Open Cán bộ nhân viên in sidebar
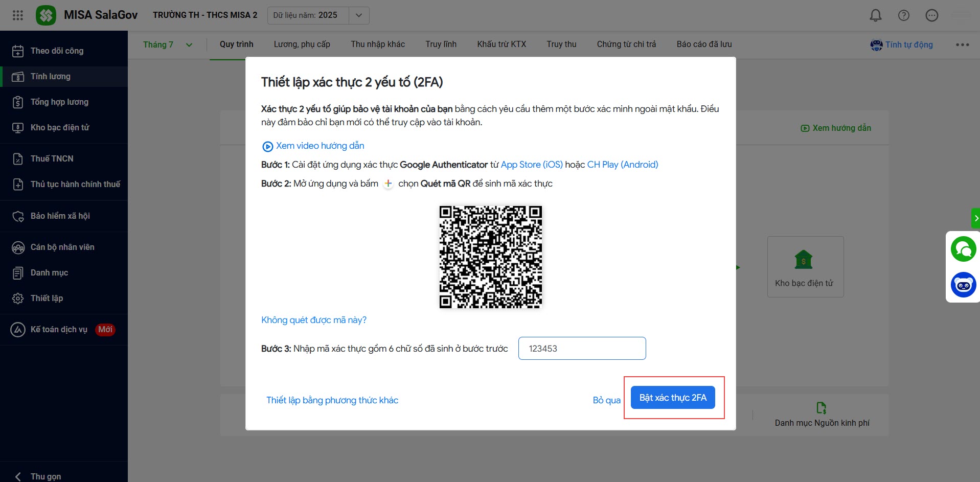Screen dimensions: 980x482 [64, 247]
